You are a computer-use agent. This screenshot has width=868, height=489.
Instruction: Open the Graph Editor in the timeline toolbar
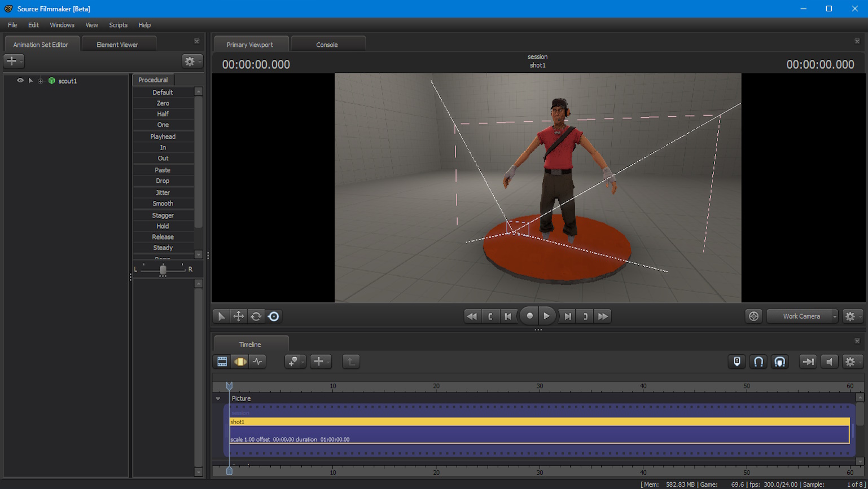tap(258, 362)
